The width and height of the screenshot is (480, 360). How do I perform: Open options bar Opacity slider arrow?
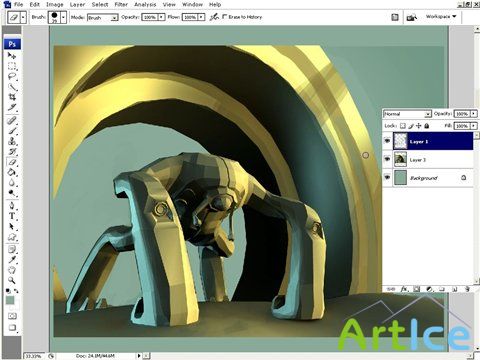pos(161,17)
